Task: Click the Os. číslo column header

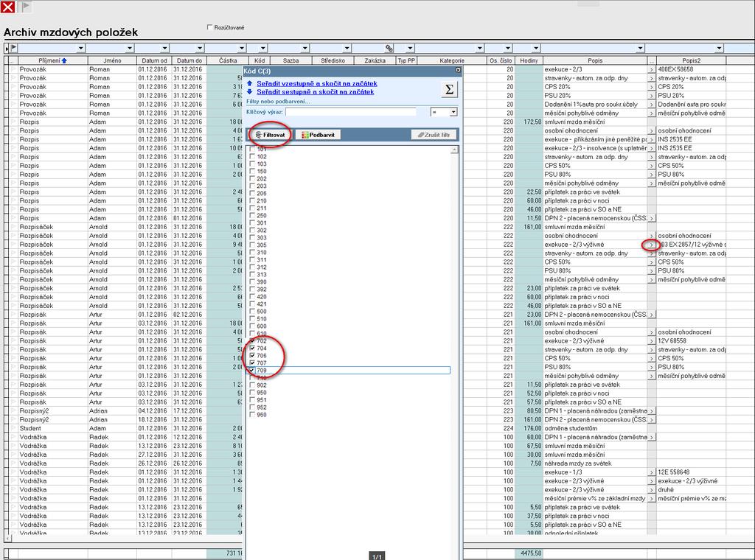Action: (501, 60)
